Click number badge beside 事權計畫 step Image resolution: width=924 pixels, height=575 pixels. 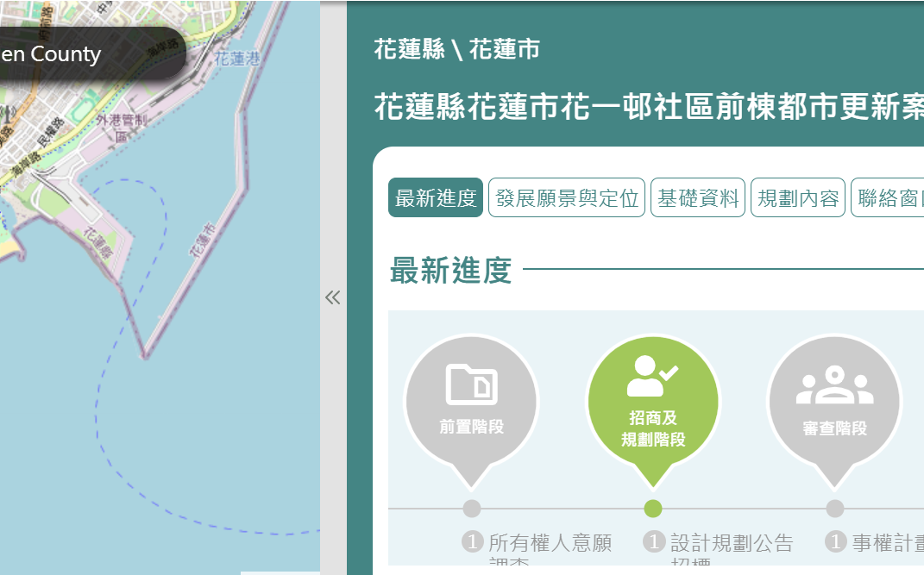click(834, 542)
